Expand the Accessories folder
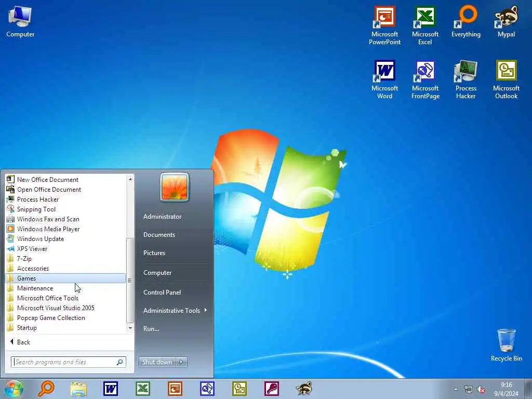Screen dimensions: 532x399 [x=65, y=269]
